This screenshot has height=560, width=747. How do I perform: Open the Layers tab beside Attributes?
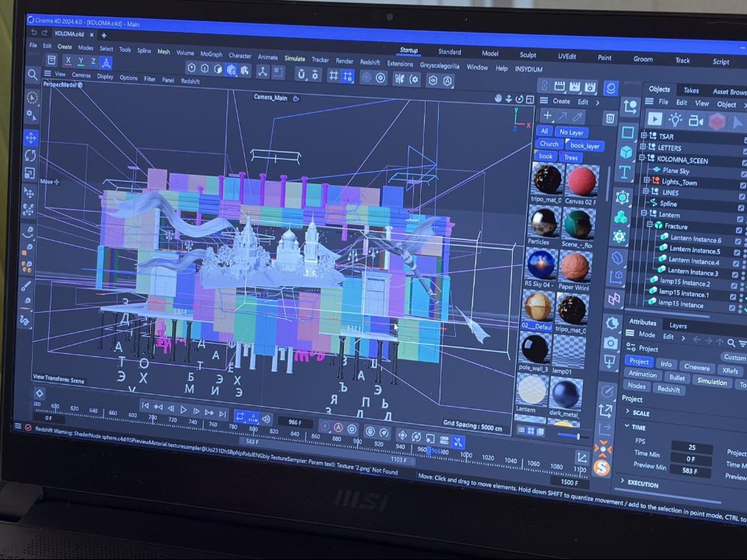point(678,326)
